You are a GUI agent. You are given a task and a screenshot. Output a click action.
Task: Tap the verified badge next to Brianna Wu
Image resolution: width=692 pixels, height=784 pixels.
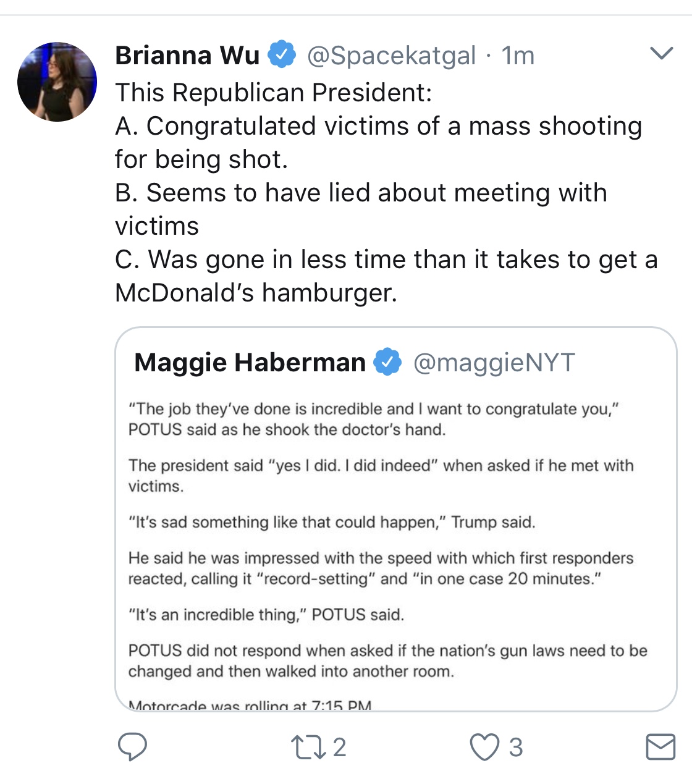[x=282, y=55]
